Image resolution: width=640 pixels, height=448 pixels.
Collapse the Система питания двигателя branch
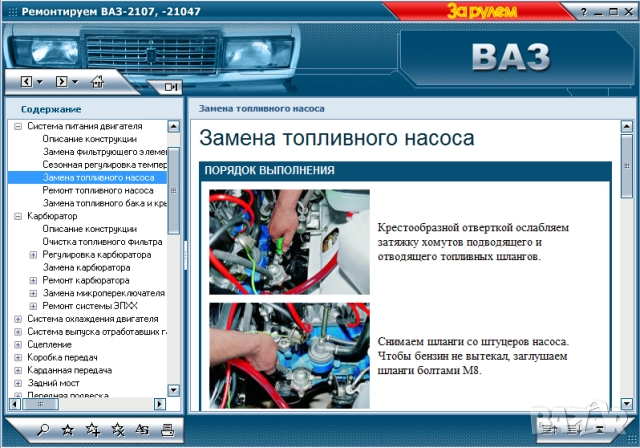click(x=18, y=126)
